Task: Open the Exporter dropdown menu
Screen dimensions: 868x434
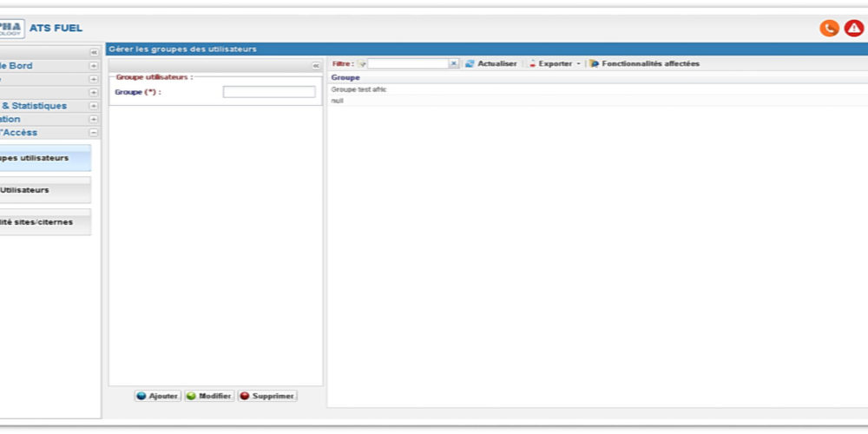Action: click(556, 63)
